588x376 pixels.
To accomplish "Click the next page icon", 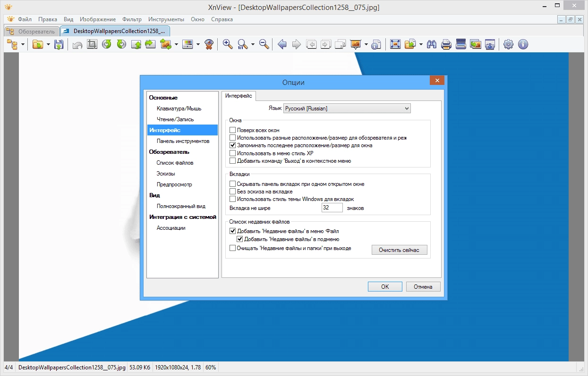I will (326, 44).
